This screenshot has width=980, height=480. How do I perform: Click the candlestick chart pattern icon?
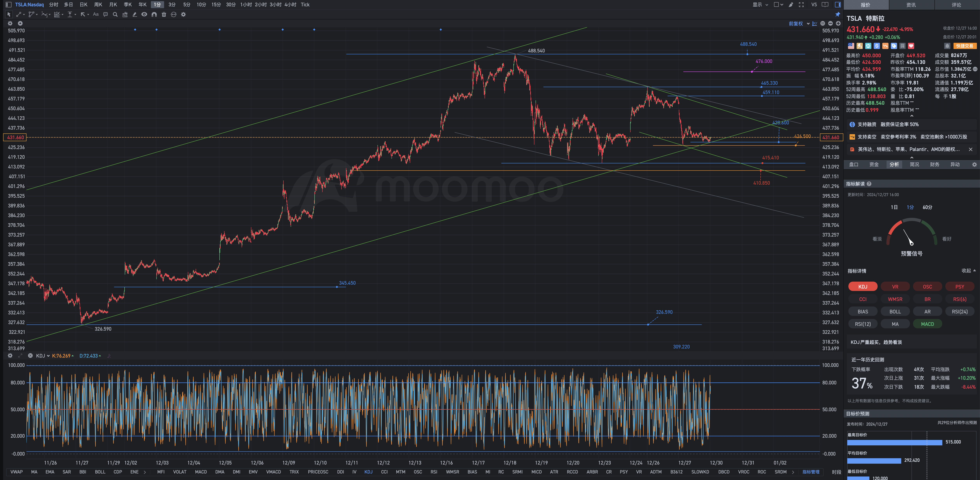pos(125,14)
